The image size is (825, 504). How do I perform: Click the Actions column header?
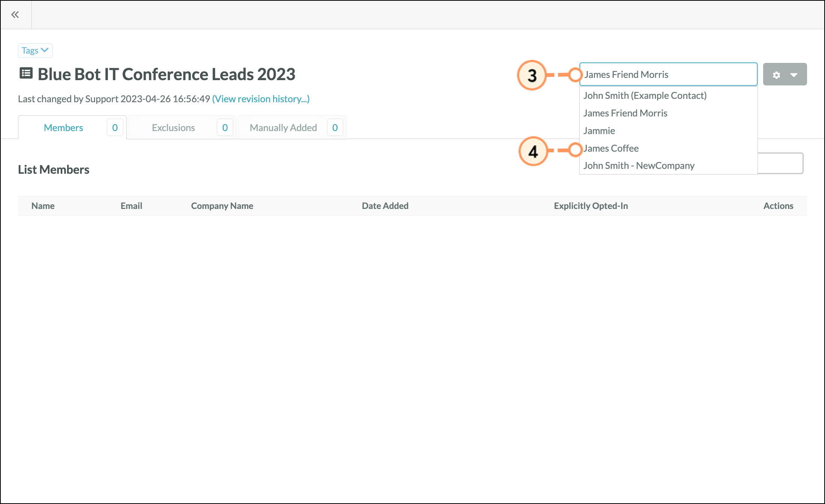pos(779,206)
